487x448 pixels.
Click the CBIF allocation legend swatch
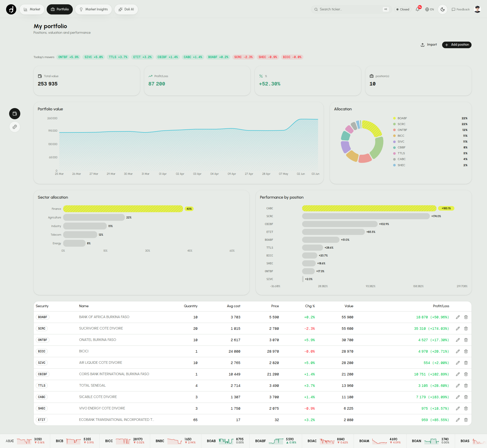point(394,147)
